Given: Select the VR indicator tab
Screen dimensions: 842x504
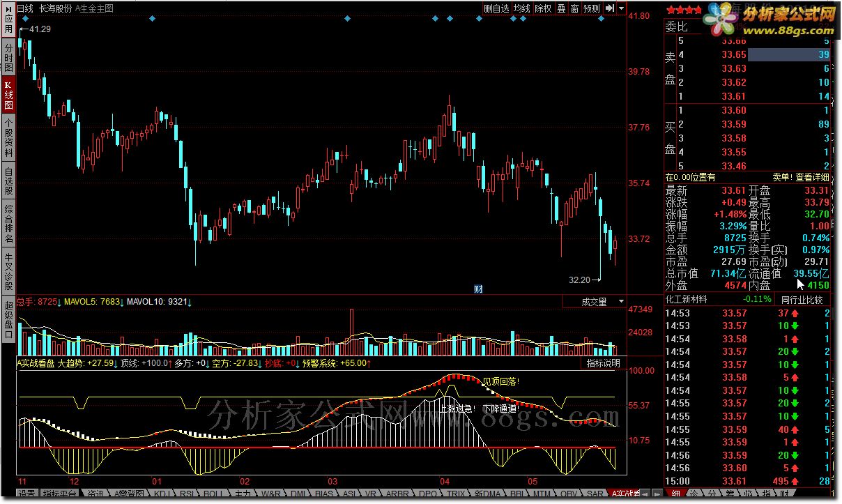Looking at the screenshot, I should click(371, 494).
